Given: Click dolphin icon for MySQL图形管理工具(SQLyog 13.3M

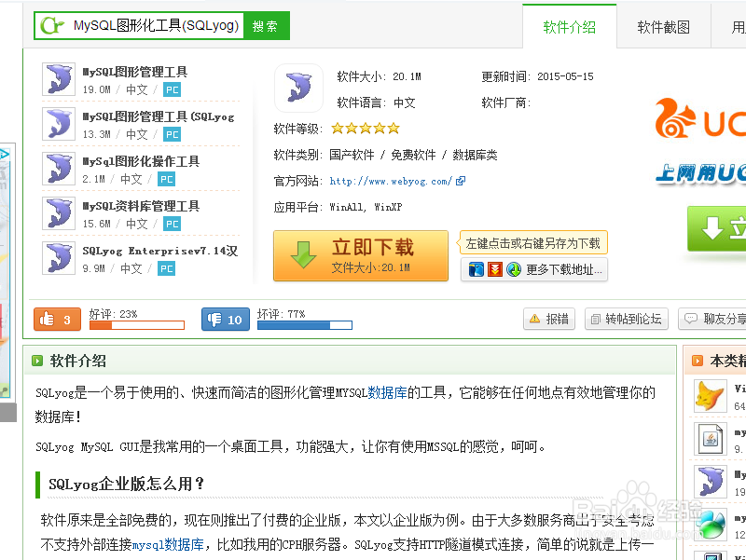Looking at the screenshot, I should [x=59, y=124].
